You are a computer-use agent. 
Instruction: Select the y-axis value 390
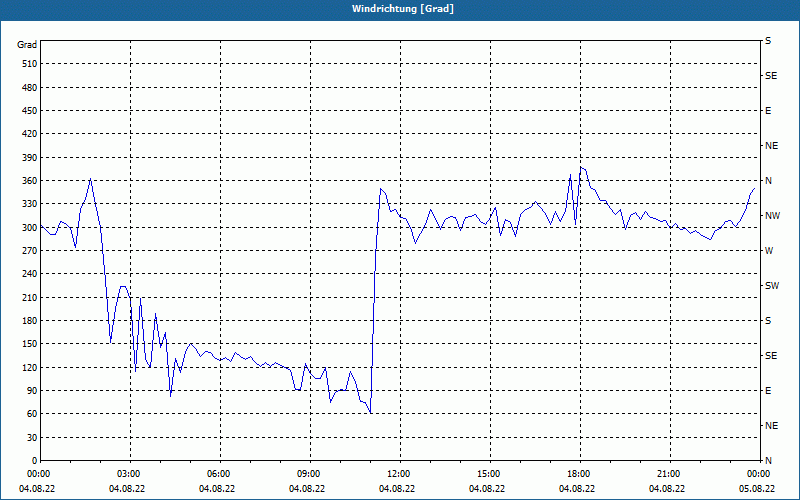coord(30,158)
